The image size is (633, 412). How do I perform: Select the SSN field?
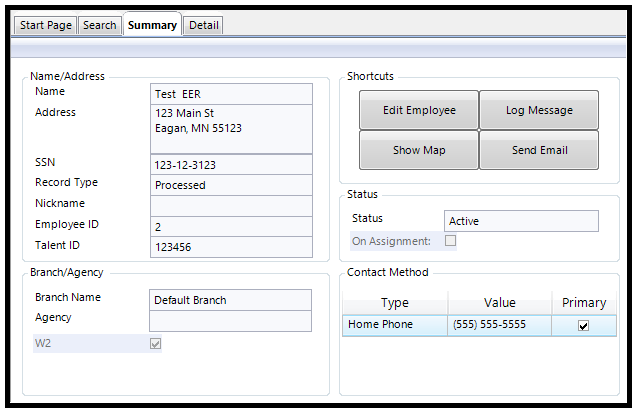pyautogui.click(x=231, y=165)
